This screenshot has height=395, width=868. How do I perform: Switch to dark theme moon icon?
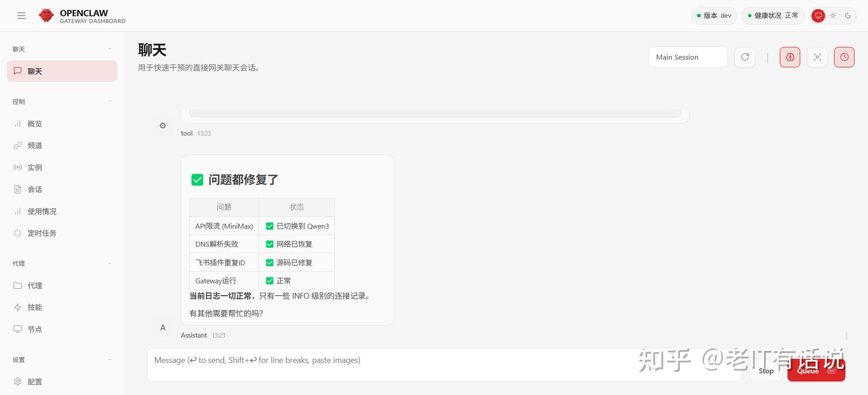[x=848, y=16]
